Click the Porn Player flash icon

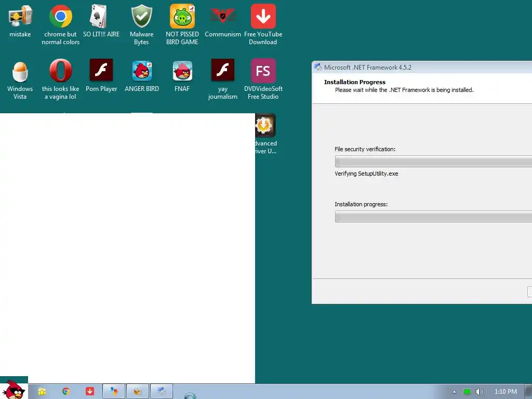101,75
